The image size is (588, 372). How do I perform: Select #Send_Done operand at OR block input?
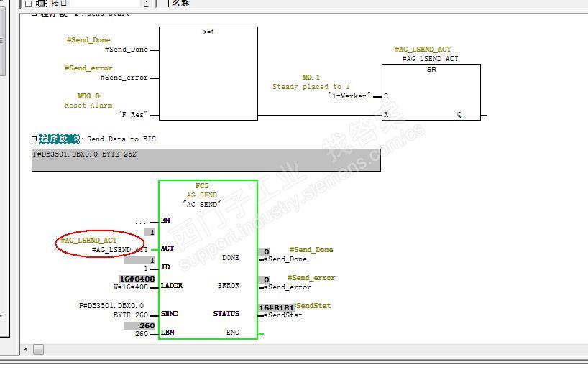pyautogui.click(x=127, y=50)
